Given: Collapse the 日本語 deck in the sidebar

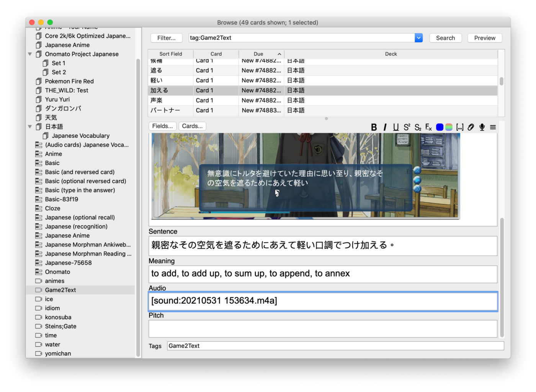Looking at the screenshot, I should [x=30, y=127].
